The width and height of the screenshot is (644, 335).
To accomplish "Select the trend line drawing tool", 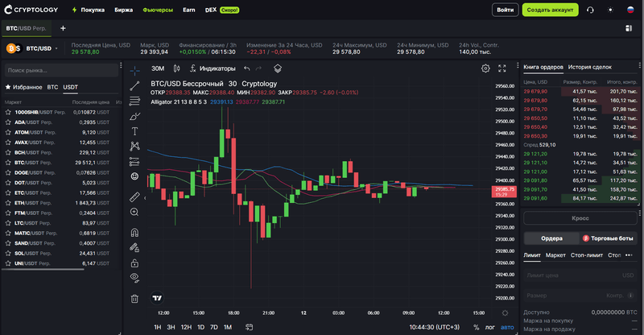I will (x=134, y=86).
